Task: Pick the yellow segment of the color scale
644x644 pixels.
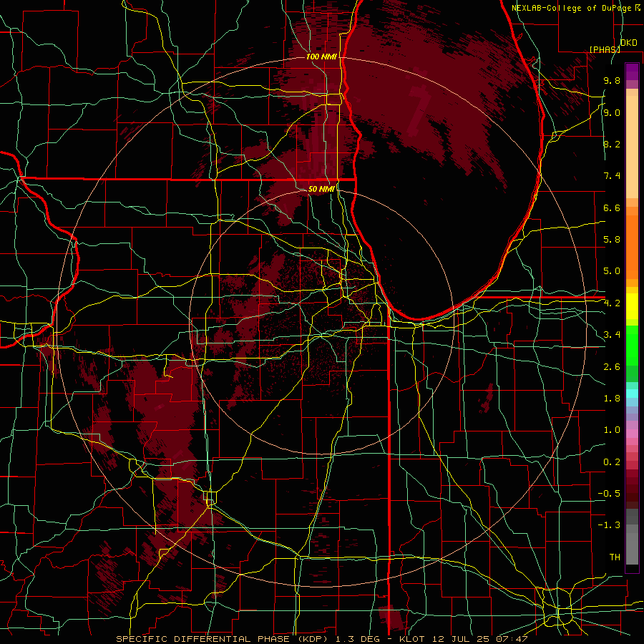Action: coord(632,306)
